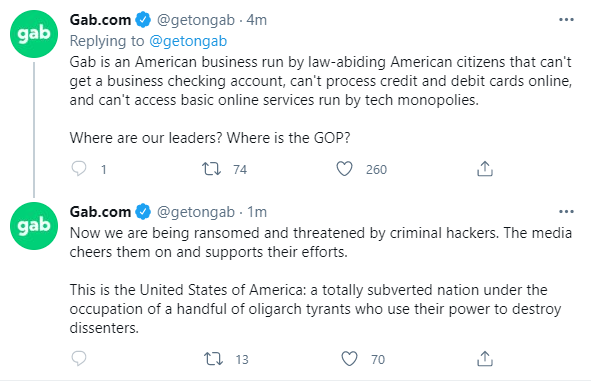Click the @getongab link after 'Replying to'
Screen dimensions: 591x382
[188, 41]
